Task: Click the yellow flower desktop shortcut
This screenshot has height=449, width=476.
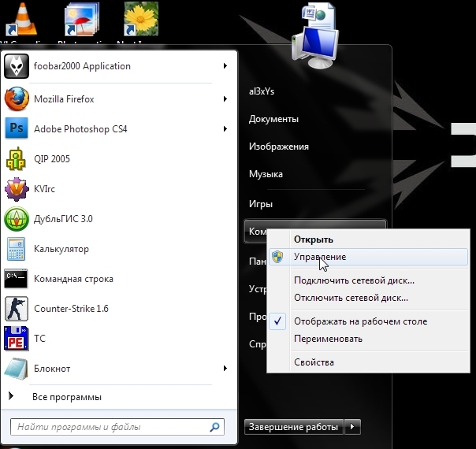Action: (141, 19)
